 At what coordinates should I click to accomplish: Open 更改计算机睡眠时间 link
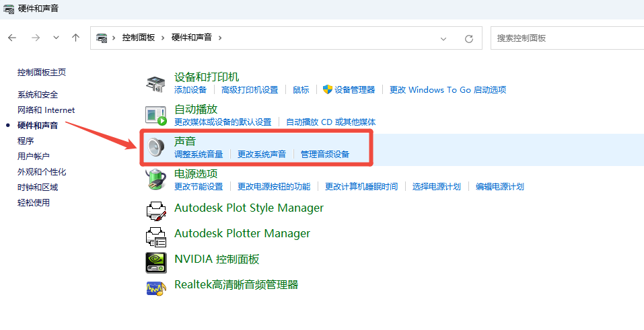pos(361,186)
